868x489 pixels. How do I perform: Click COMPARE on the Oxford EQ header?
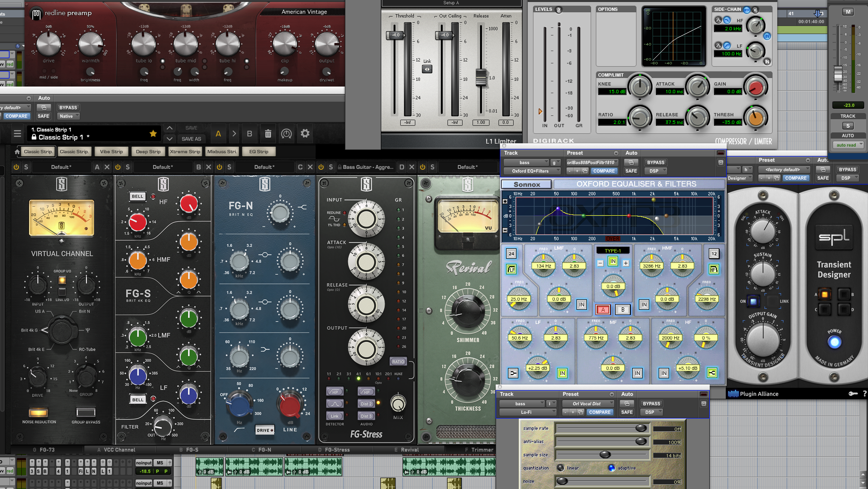coord(604,171)
